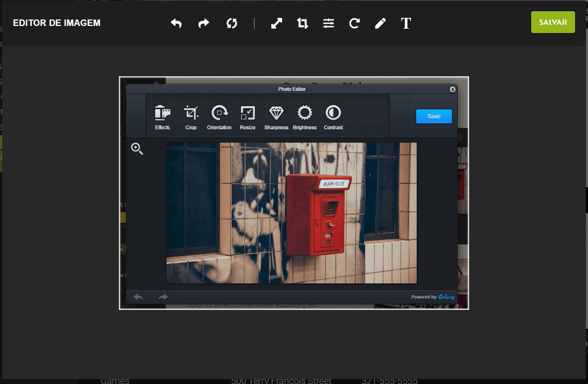Open Effects in the Photo Editor
The image size is (588, 384).
coord(162,117)
